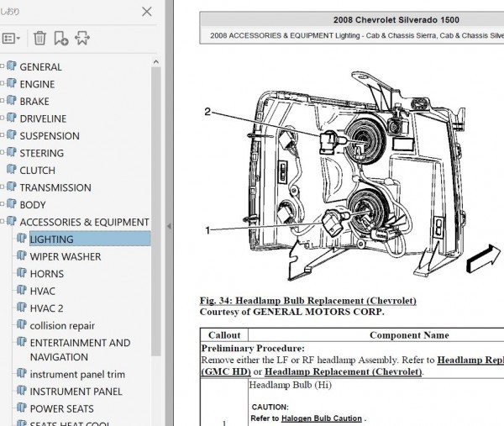The height and width of the screenshot is (426, 504).
Task: Select the STEERING bookmark
Action: [41, 153]
